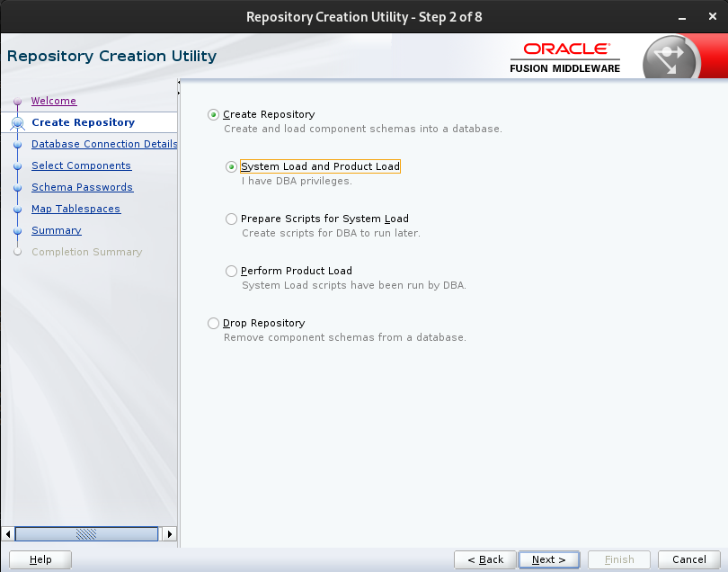Cancel the Repository Creation Utility wizard

(689, 559)
